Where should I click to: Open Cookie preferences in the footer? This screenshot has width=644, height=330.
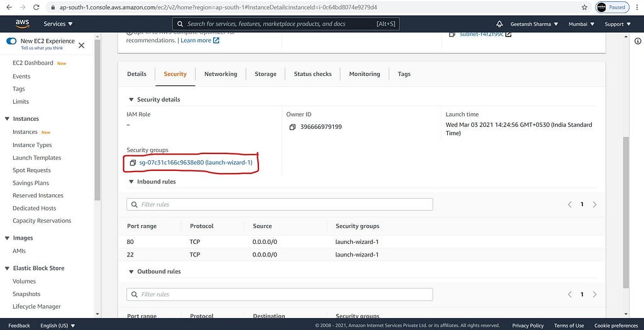point(616,326)
